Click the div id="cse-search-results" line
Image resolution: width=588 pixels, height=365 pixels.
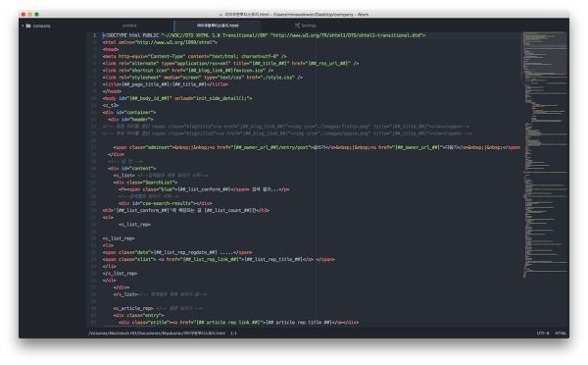(165, 203)
